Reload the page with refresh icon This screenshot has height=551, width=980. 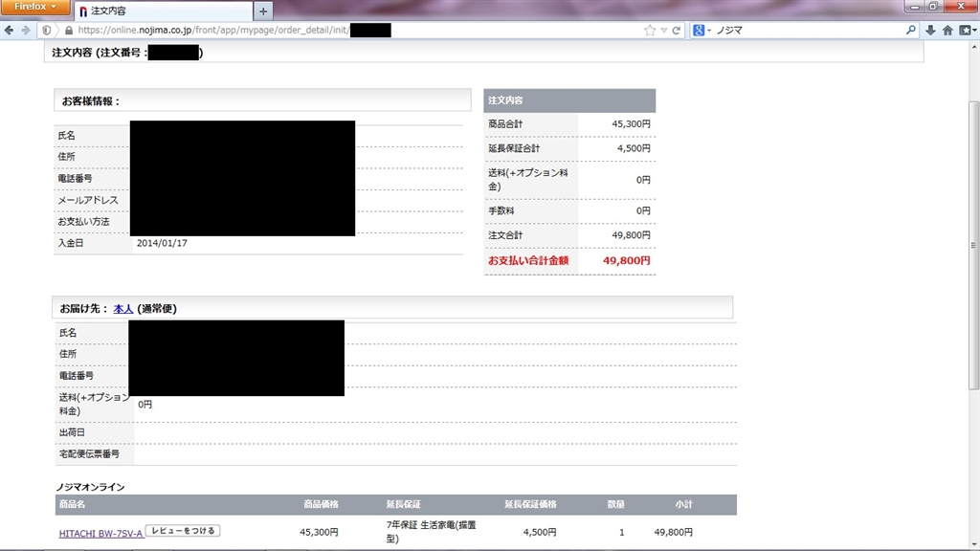click(x=677, y=30)
